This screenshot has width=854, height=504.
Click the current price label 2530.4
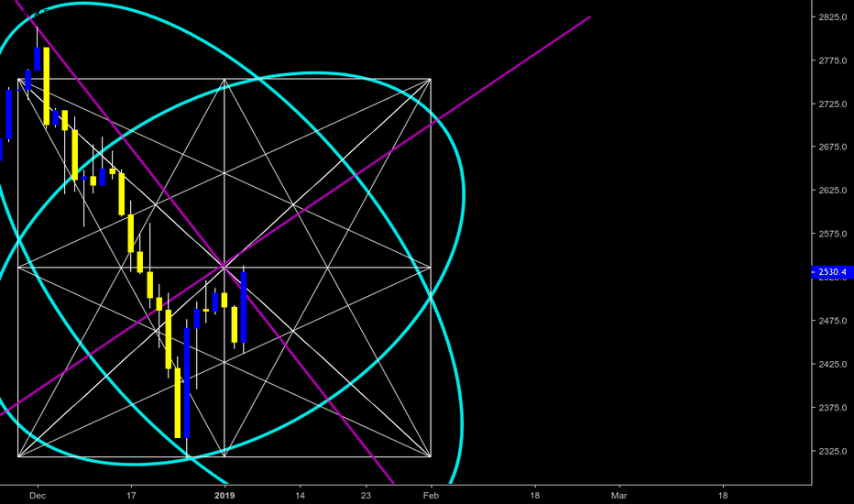coord(832,272)
